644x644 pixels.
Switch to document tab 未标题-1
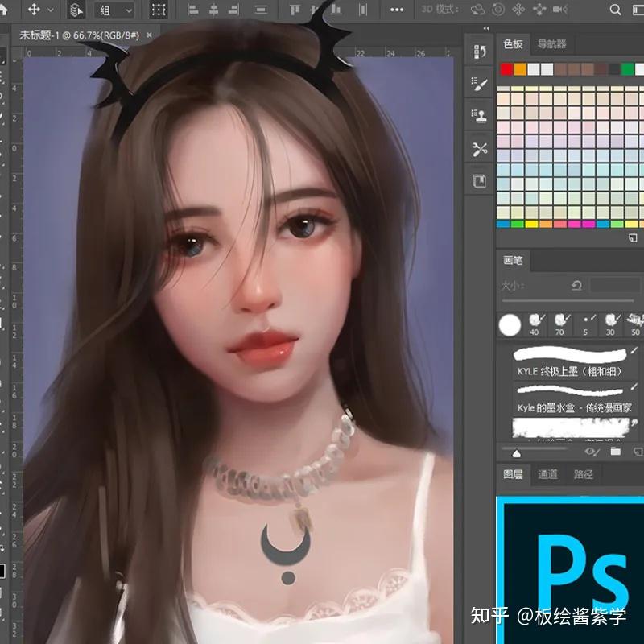tap(79, 35)
